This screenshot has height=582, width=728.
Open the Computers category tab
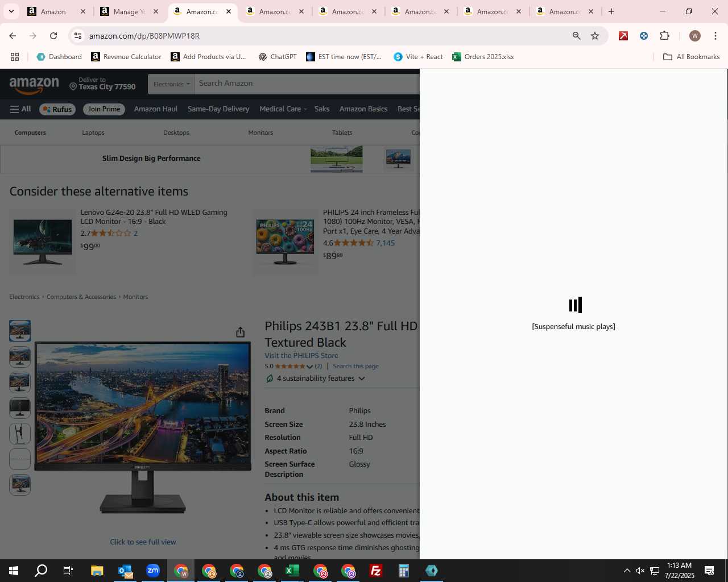(30, 132)
